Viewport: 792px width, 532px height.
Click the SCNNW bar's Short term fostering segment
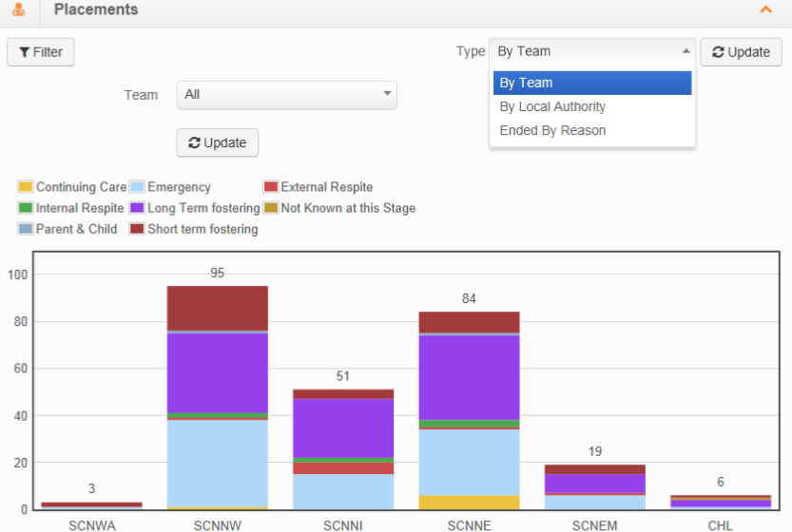point(217,309)
